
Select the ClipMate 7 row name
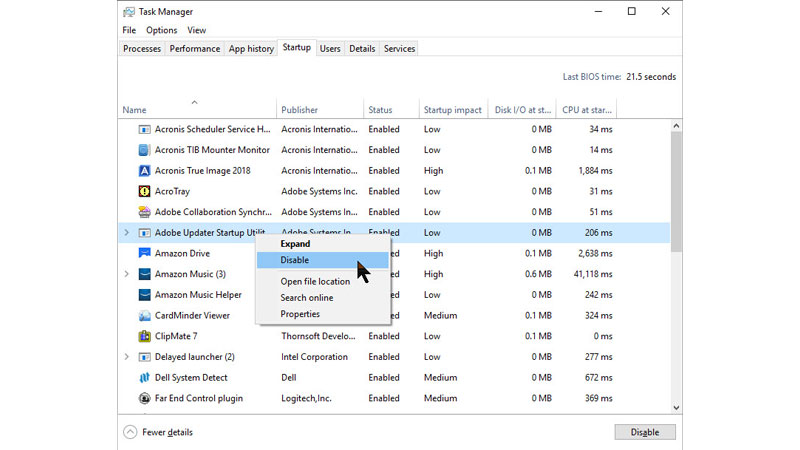pos(176,336)
